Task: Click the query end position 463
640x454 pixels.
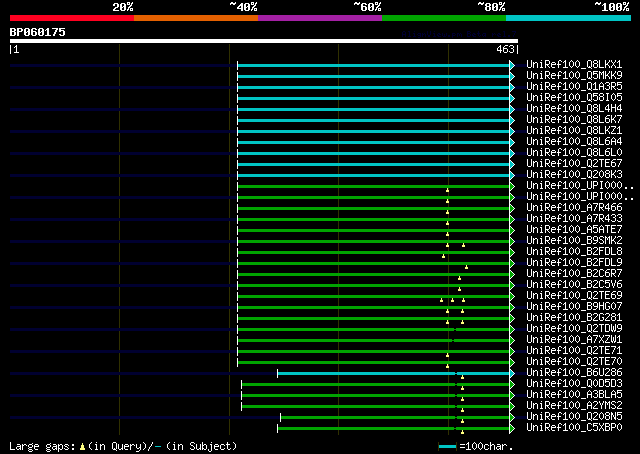Action: click(505, 49)
